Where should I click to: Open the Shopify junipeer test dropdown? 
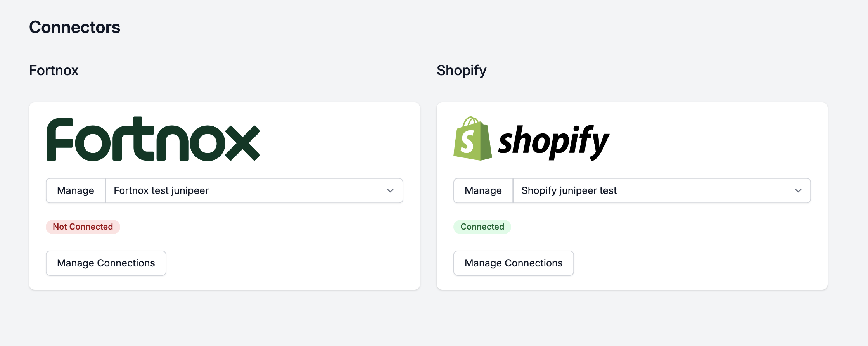tap(662, 190)
